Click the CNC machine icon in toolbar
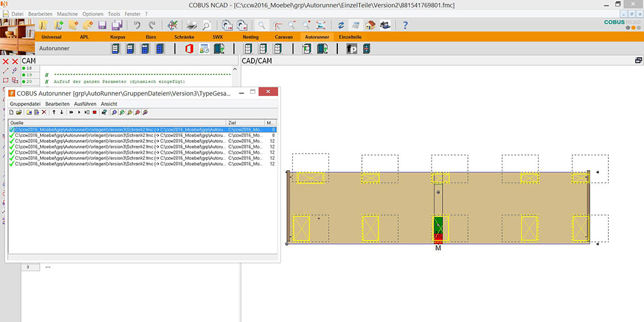Image resolution: width=644 pixels, height=322 pixels. tap(385, 25)
